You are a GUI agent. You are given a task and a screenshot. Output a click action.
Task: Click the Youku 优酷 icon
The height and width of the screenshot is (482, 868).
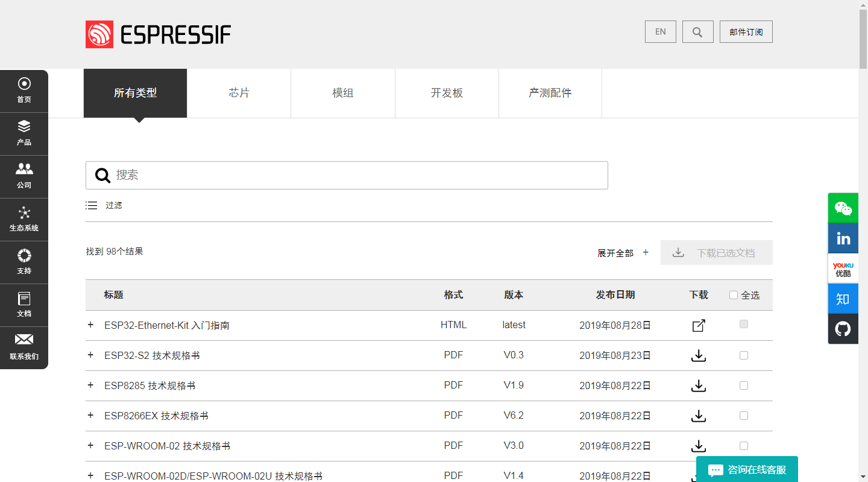pyautogui.click(x=843, y=268)
